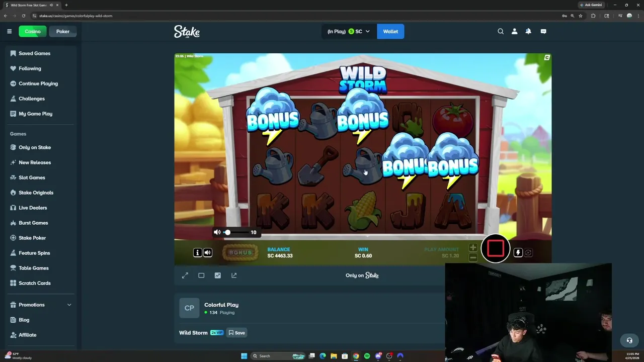Mute via the volume popup speaker icon
The width and height of the screenshot is (644, 362).
[217, 232]
